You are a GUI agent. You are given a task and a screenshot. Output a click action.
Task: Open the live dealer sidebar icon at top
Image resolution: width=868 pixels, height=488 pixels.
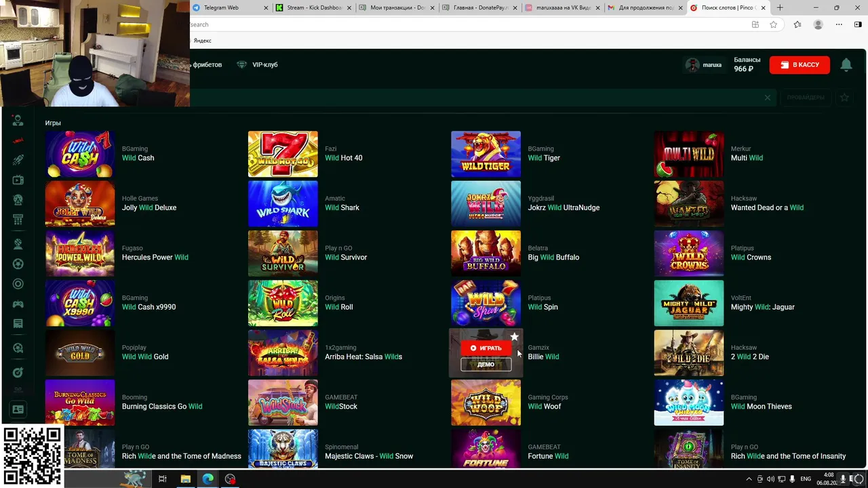pyautogui.click(x=18, y=121)
